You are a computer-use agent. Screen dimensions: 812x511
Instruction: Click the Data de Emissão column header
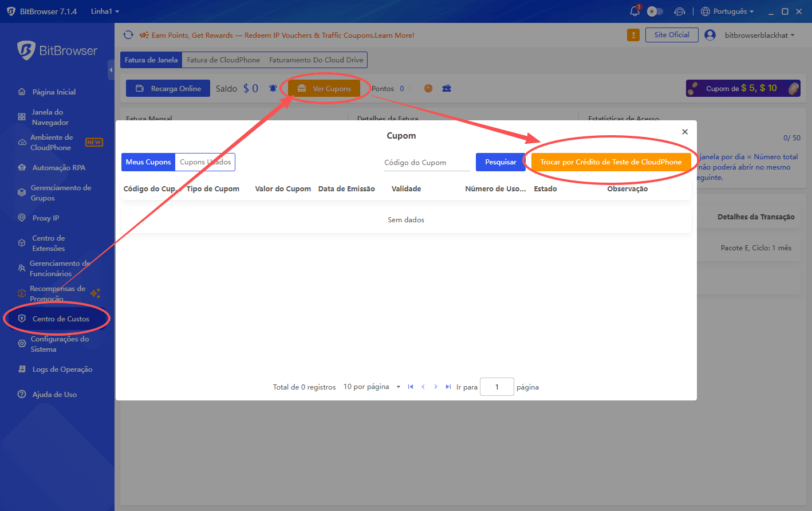click(x=346, y=188)
